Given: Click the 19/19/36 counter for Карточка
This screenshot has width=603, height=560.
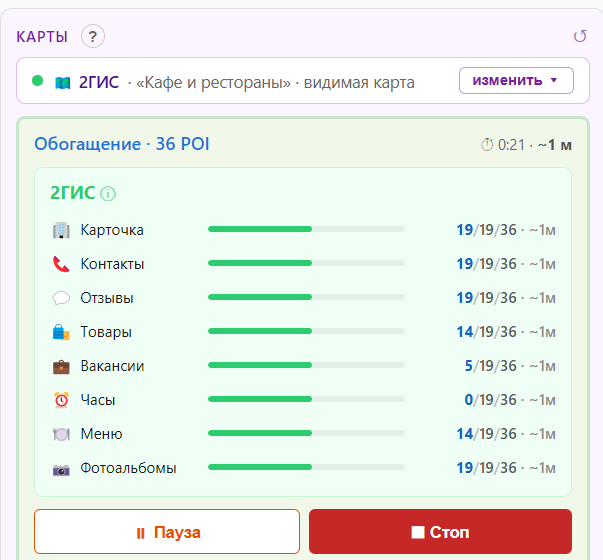Looking at the screenshot, I should pos(486,230).
